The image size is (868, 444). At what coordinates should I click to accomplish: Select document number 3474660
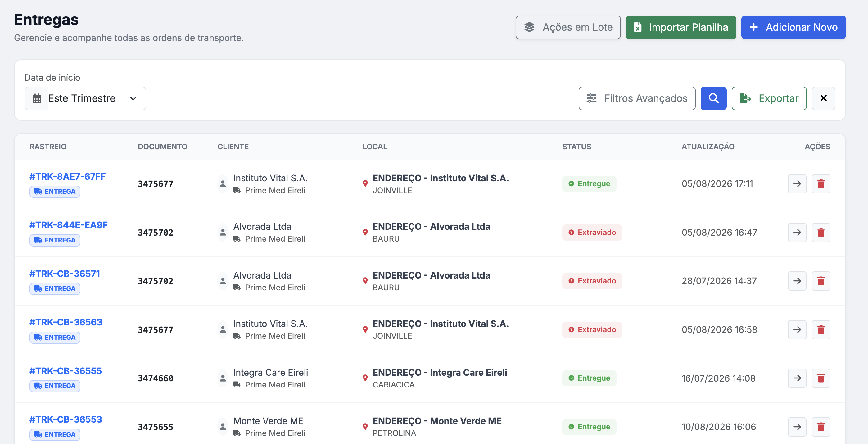[156, 378]
